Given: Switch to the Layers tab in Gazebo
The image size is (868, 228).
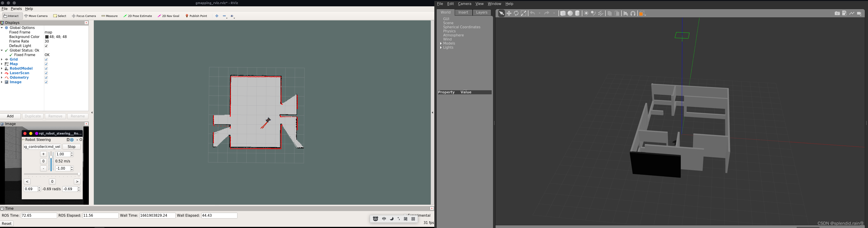Looking at the screenshot, I should click(481, 12).
